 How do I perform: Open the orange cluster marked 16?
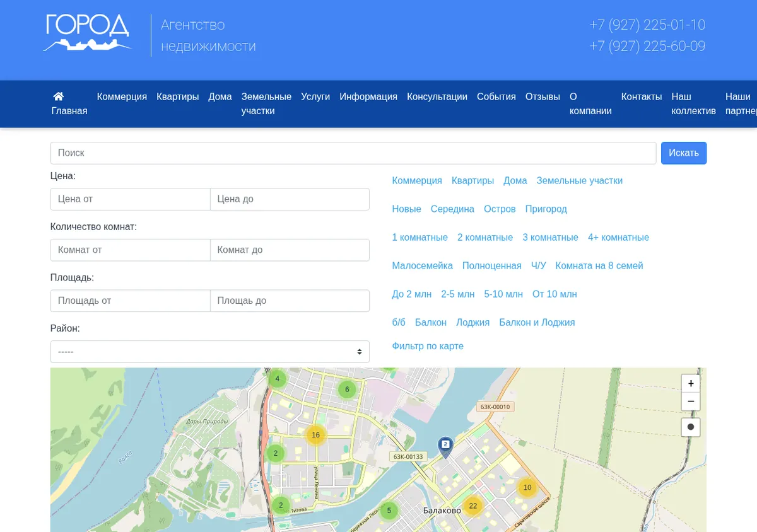pyautogui.click(x=316, y=435)
